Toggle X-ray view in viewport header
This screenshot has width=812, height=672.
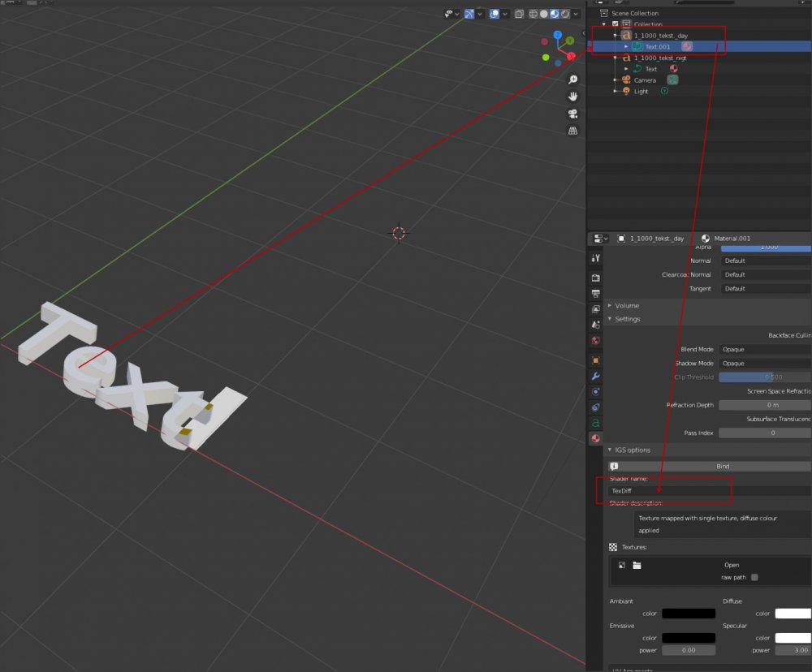coord(520,14)
